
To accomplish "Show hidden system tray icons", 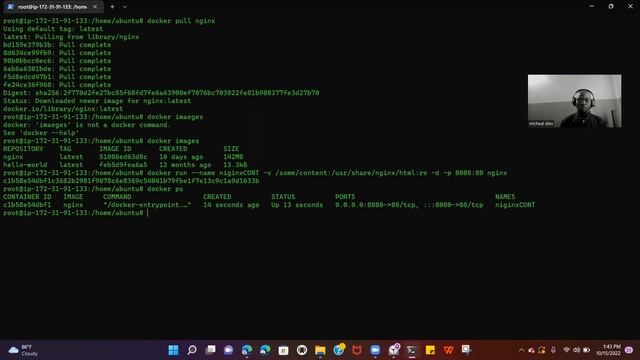I will (521, 350).
